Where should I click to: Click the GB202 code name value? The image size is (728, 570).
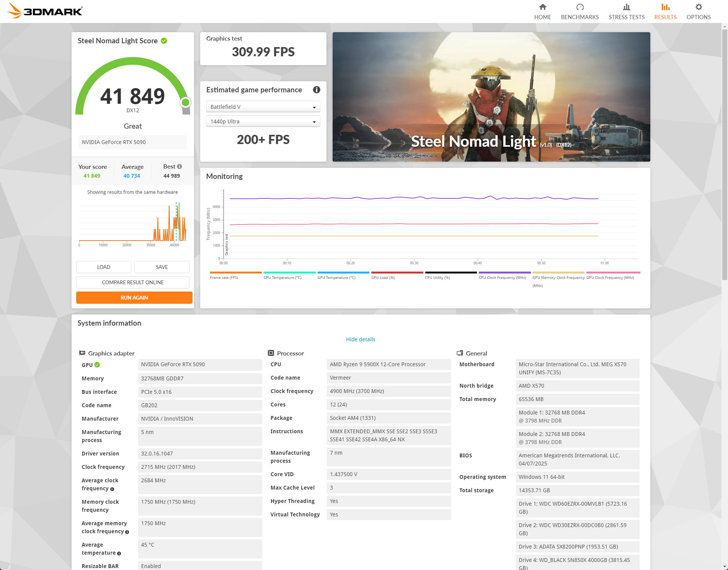click(200, 405)
